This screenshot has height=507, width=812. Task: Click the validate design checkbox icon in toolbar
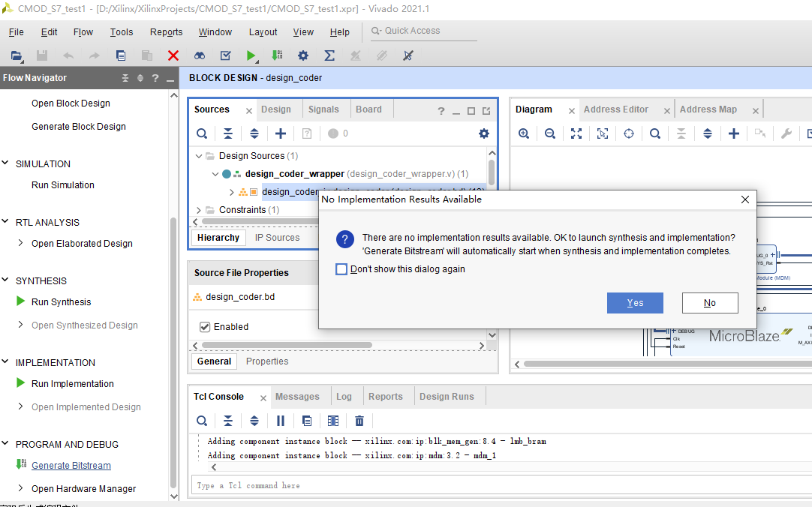(225, 55)
